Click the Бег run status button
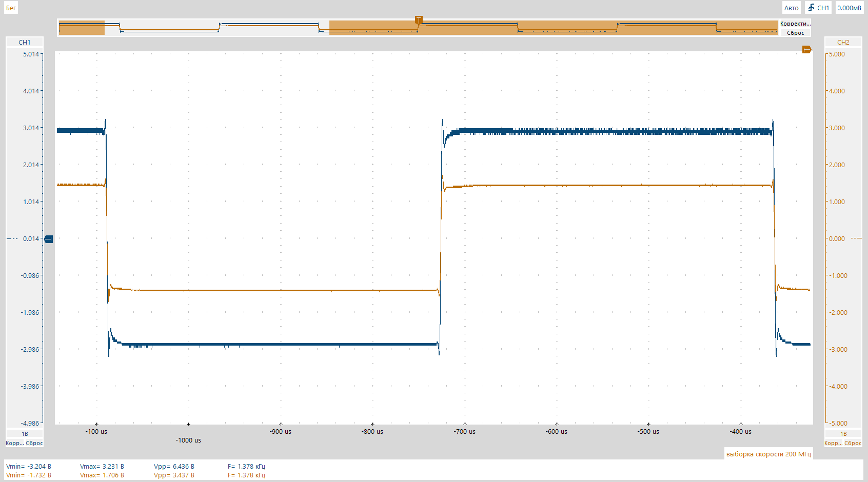The width and height of the screenshot is (868, 482). coord(11,8)
